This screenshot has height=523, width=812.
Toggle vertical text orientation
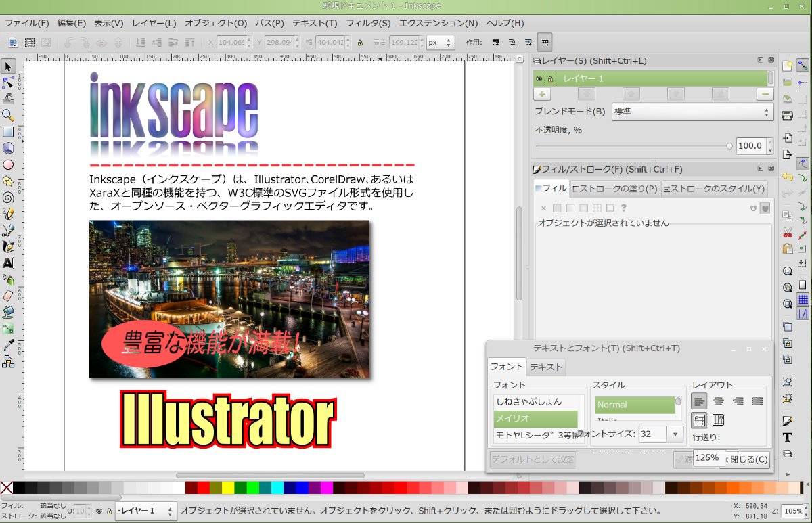click(719, 420)
